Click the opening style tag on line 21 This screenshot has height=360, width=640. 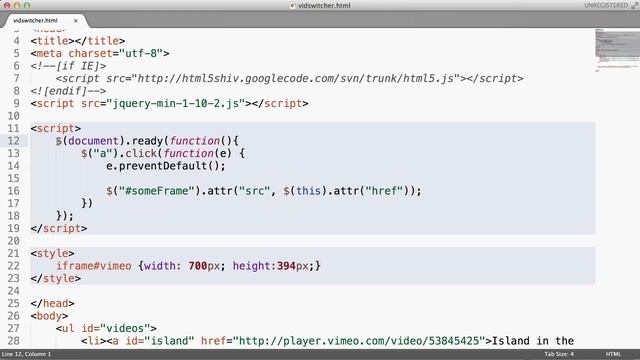click(52, 253)
